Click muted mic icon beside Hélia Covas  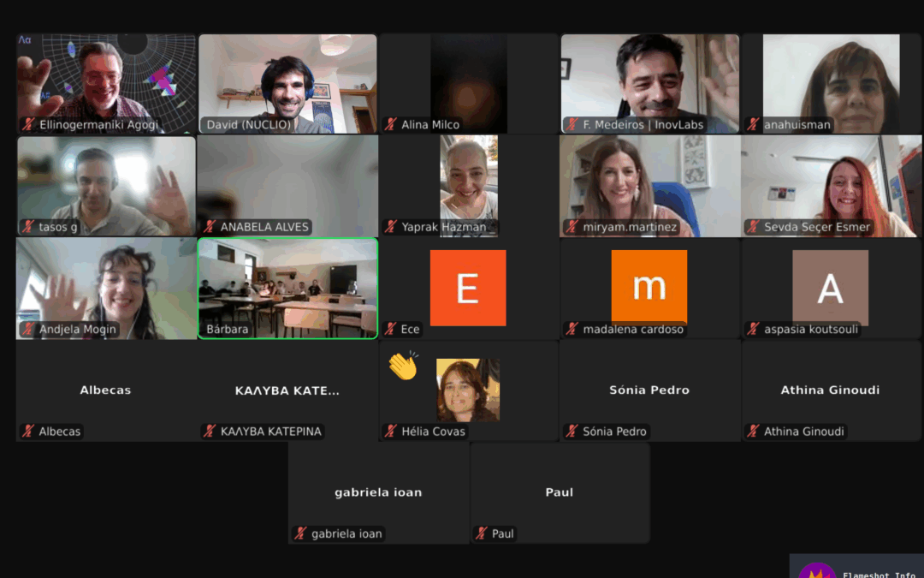(x=391, y=431)
